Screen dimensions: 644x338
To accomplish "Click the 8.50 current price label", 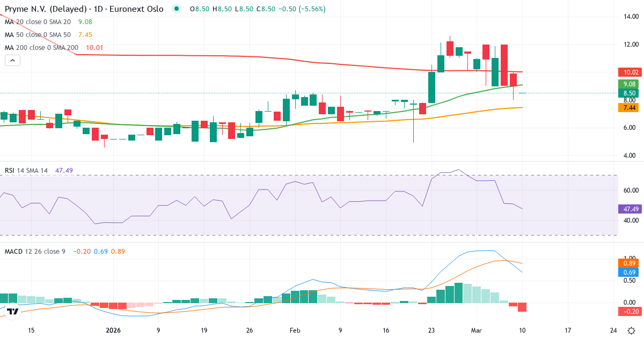I will [628, 93].
